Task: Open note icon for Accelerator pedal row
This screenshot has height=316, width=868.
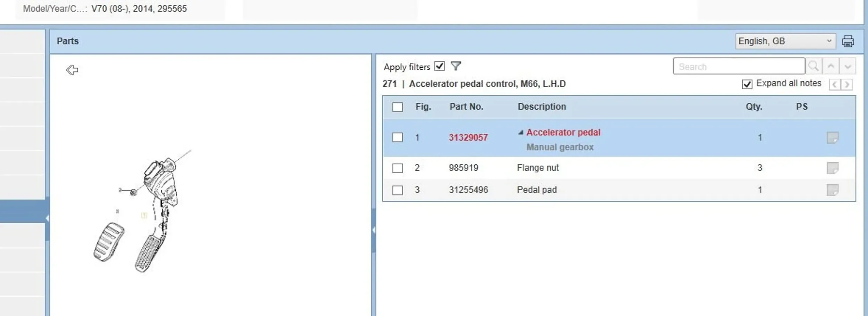Action: pyautogui.click(x=833, y=138)
